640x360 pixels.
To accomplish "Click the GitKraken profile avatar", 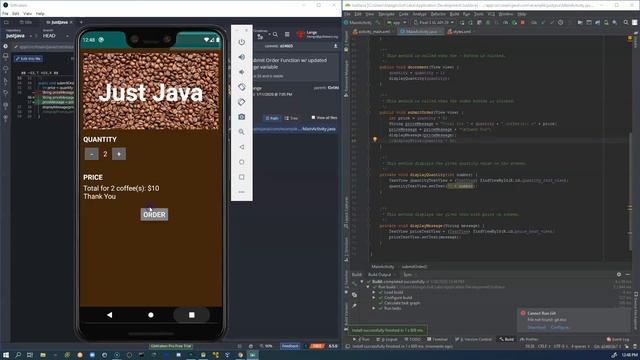I will pyautogui.click(x=300, y=35).
